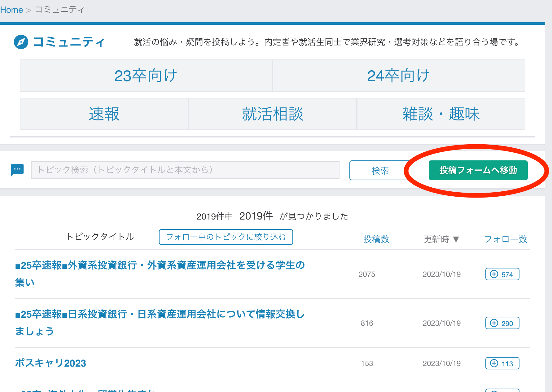This screenshot has width=552, height=392.
Task: Click the トピック検索 input field
Action: pyautogui.click(x=185, y=170)
